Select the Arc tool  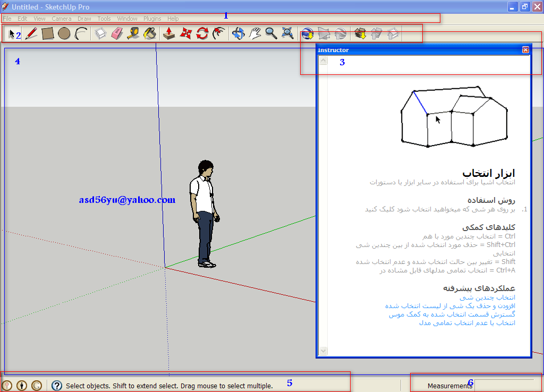[x=81, y=33]
